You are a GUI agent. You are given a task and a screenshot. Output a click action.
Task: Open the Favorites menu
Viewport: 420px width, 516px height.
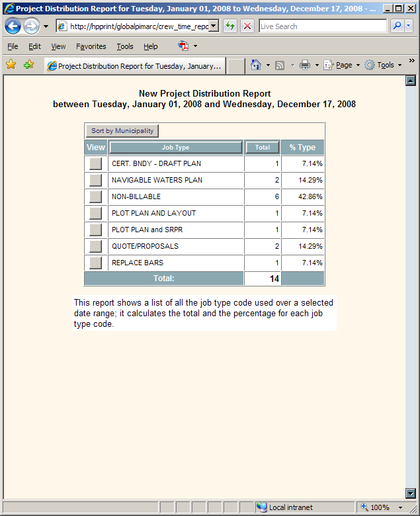coord(91,46)
